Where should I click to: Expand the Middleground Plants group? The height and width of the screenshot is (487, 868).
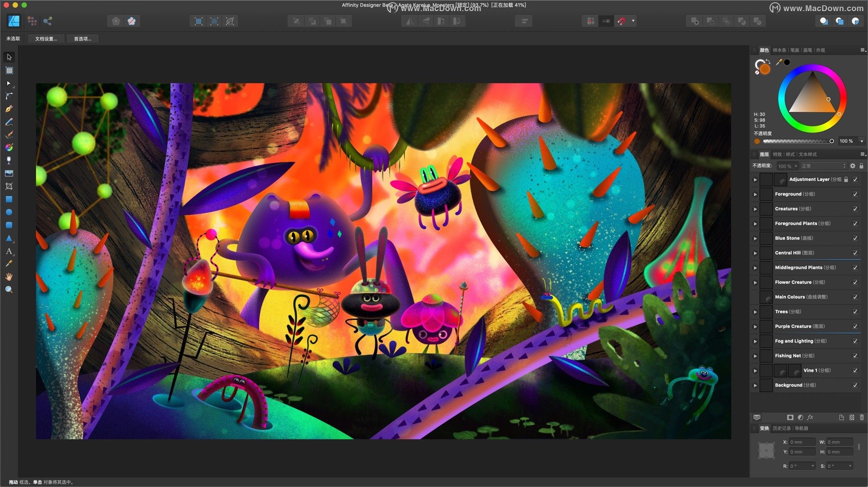pos(755,268)
